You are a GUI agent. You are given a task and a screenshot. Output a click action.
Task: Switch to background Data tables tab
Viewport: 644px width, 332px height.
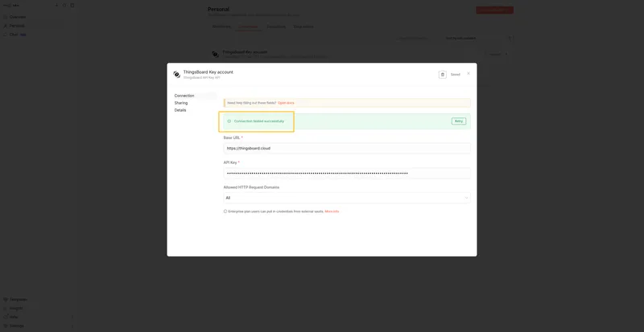(303, 27)
